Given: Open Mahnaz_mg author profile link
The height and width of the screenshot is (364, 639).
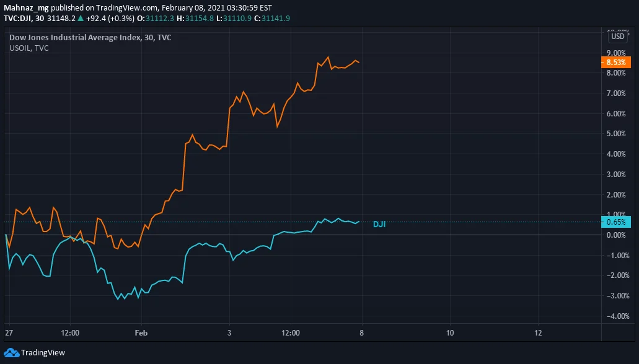Looking at the screenshot, I should click(x=26, y=7).
